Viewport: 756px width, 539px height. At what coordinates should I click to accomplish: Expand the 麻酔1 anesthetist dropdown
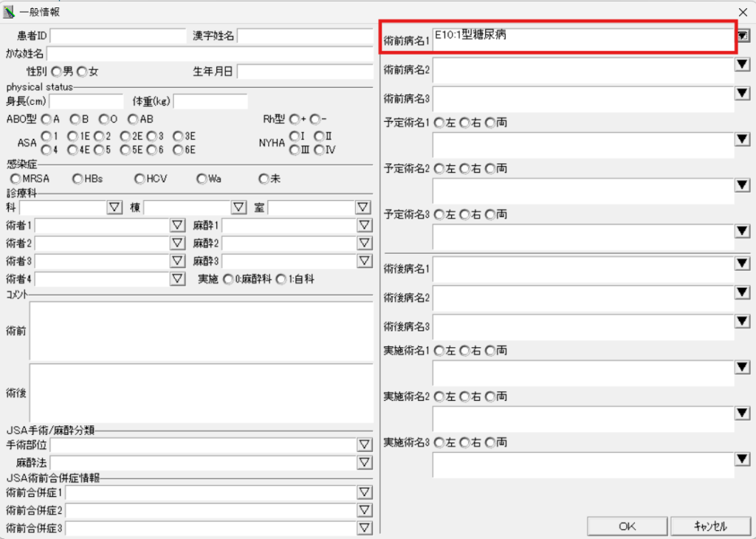(364, 225)
